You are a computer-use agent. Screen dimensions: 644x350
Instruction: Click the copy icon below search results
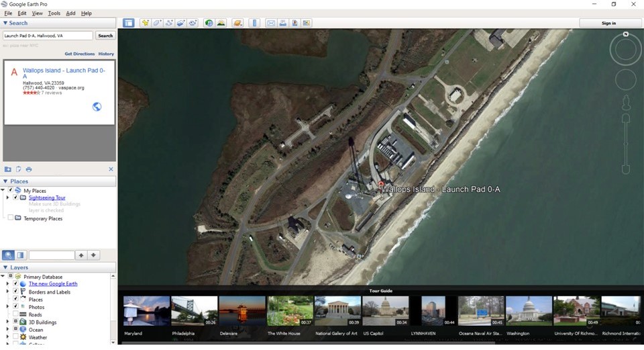(x=19, y=169)
